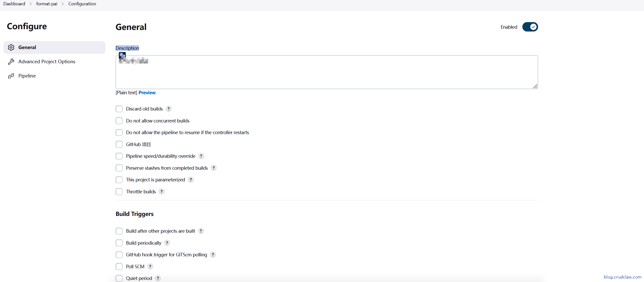
Task: Open the Pipeline section in sidebar
Action: [x=27, y=76]
